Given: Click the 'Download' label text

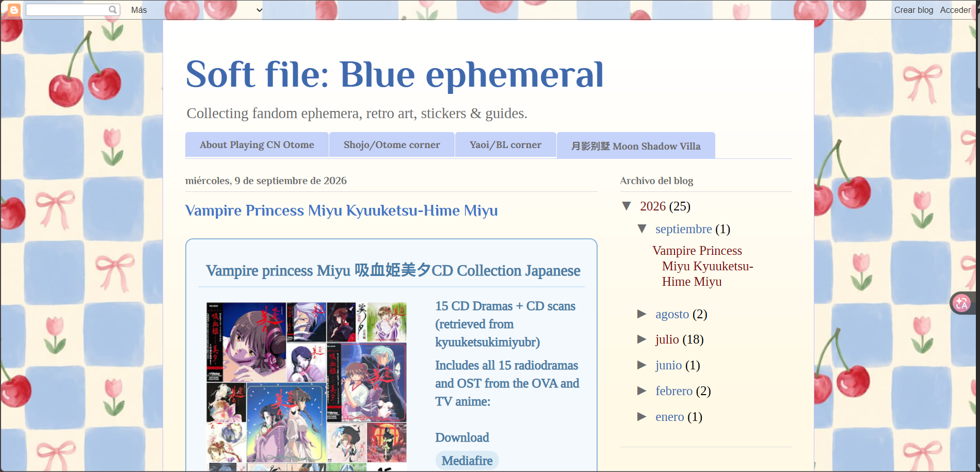Looking at the screenshot, I should tap(462, 437).
